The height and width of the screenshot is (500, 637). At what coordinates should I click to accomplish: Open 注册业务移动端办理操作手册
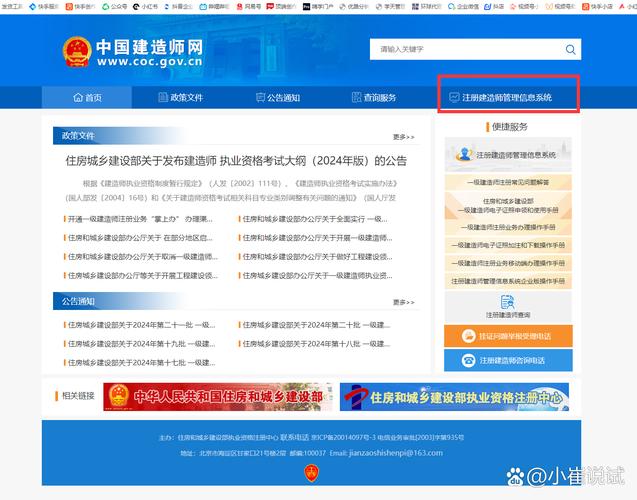508,263
